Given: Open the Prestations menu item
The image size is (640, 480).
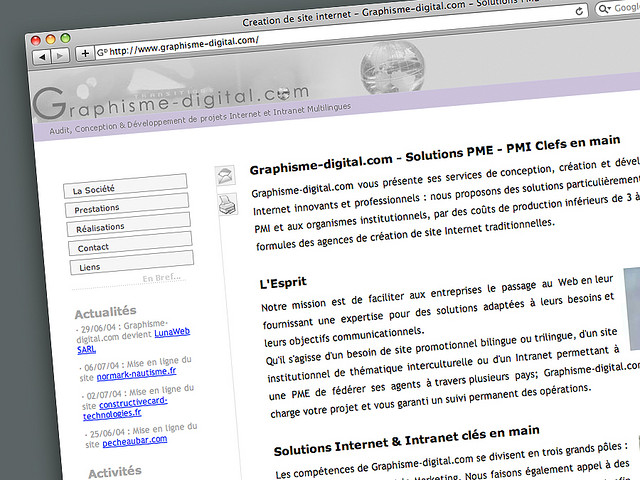Looking at the screenshot, I should click(127, 205).
